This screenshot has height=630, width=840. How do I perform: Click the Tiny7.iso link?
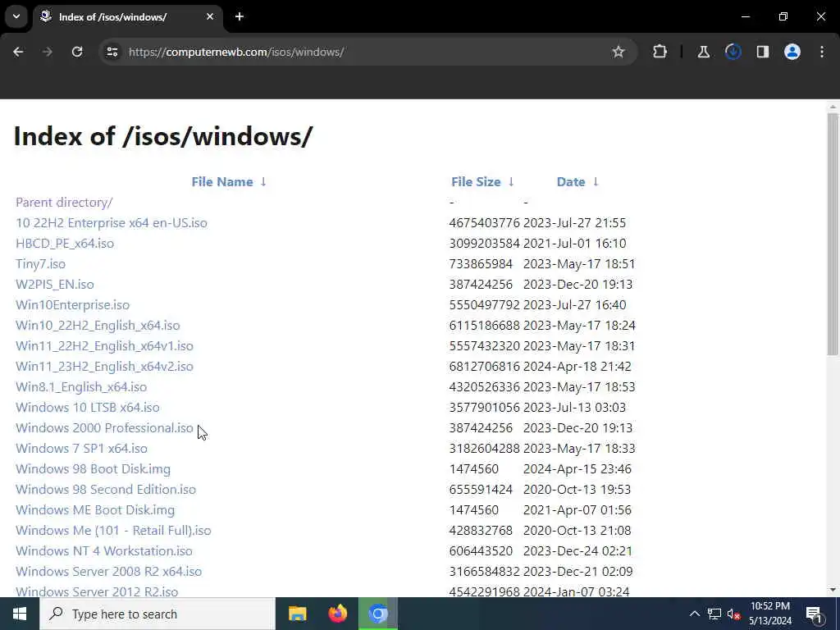point(41,264)
